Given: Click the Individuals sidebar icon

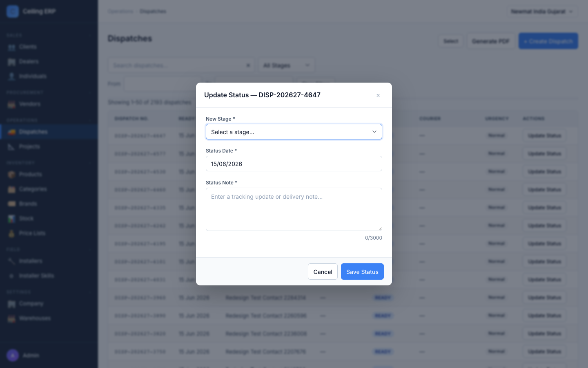Looking at the screenshot, I should pyautogui.click(x=11, y=76).
